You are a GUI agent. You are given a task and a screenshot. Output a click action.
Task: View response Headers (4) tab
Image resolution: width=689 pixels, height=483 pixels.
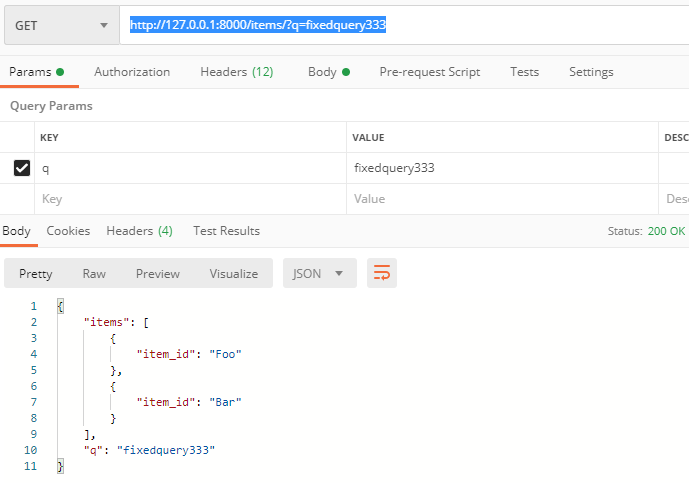click(x=139, y=231)
